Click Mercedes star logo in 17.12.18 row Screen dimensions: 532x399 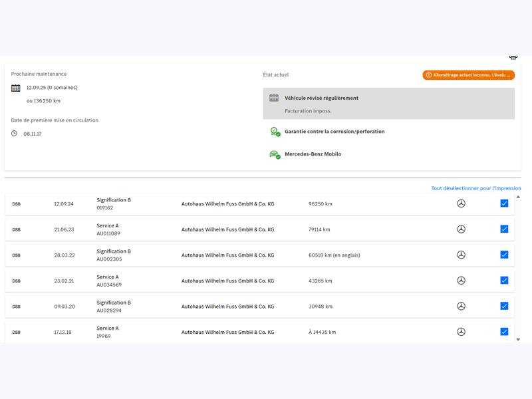[x=461, y=332]
